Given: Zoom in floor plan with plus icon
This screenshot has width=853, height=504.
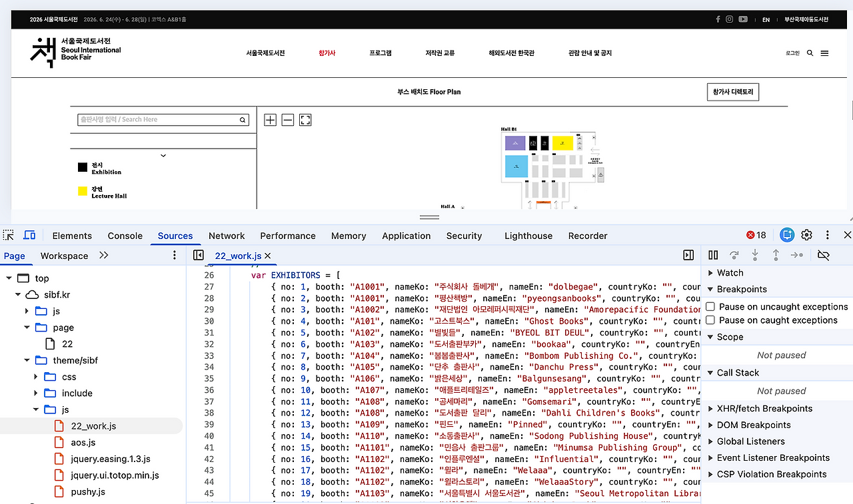Looking at the screenshot, I should [x=270, y=120].
